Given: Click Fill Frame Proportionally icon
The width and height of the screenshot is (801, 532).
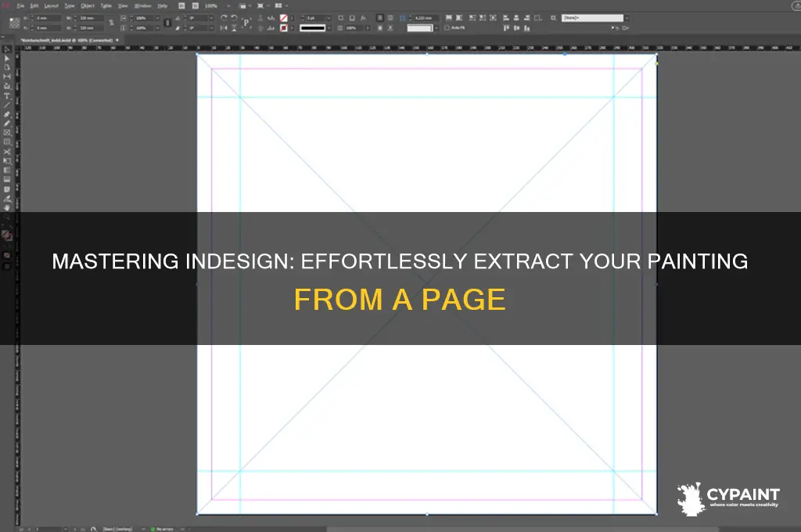Looking at the screenshot, I should tap(448, 18).
